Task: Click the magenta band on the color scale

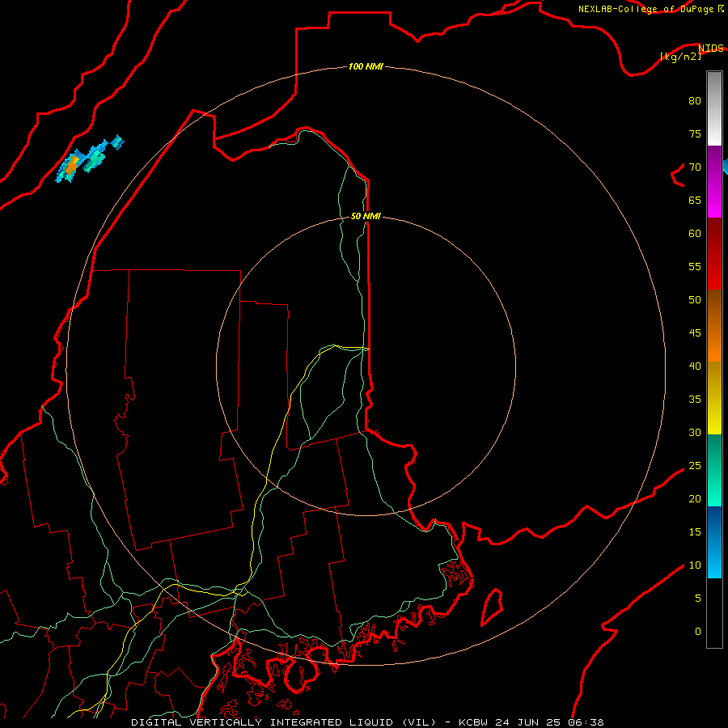Action: pyautogui.click(x=714, y=199)
